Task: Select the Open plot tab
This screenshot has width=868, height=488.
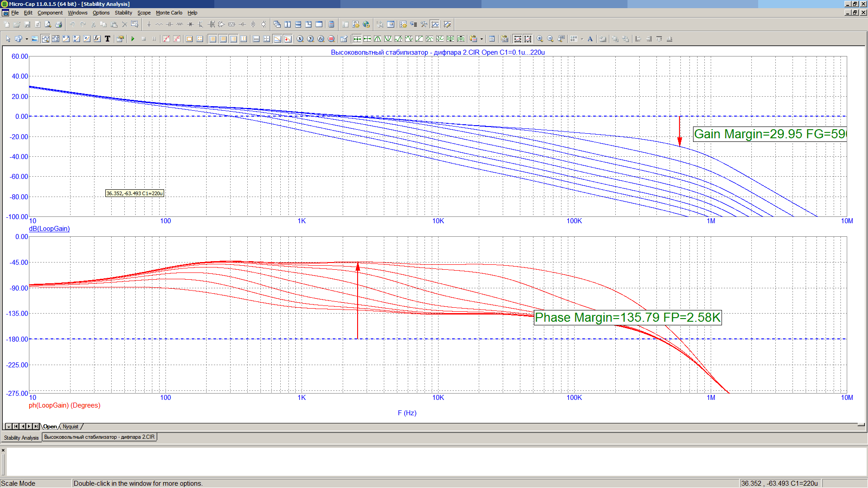Action: [x=50, y=427]
